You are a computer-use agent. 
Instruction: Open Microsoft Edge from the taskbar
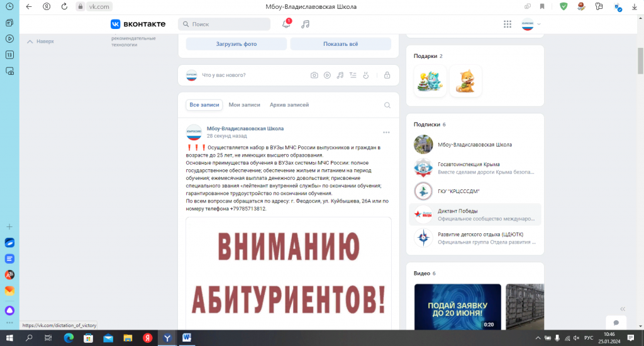coord(69,338)
